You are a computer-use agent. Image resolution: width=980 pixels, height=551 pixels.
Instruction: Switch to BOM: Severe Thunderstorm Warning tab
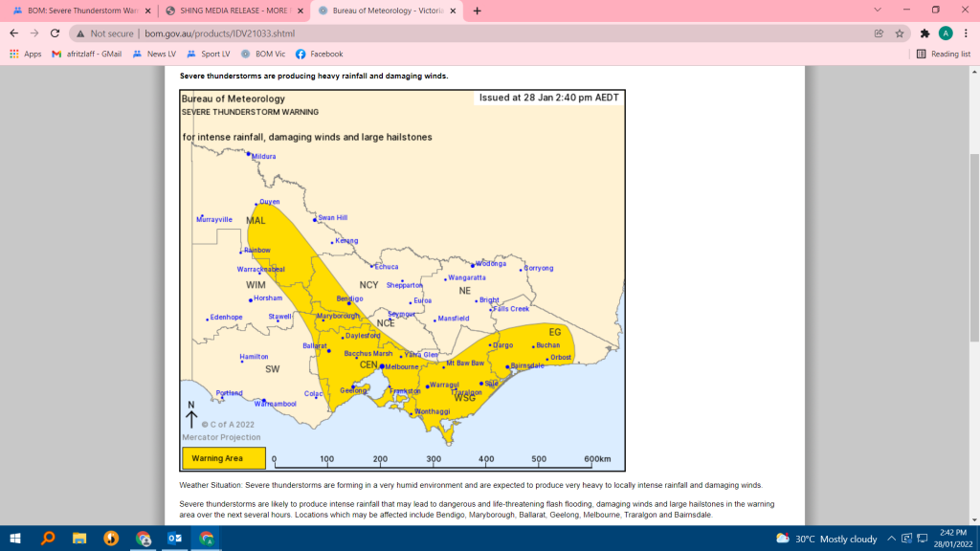pos(77,11)
